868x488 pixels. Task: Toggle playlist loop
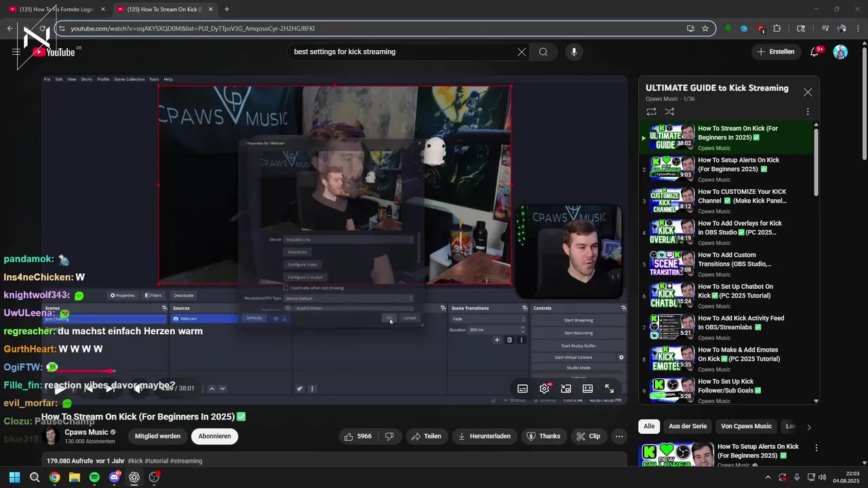click(651, 112)
